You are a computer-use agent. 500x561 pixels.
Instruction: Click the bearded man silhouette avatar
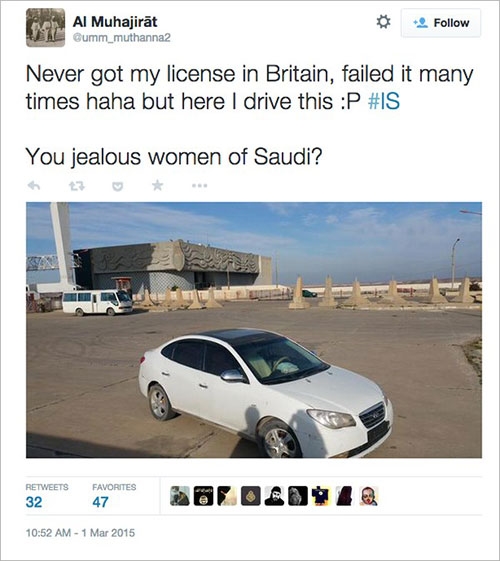point(274,496)
